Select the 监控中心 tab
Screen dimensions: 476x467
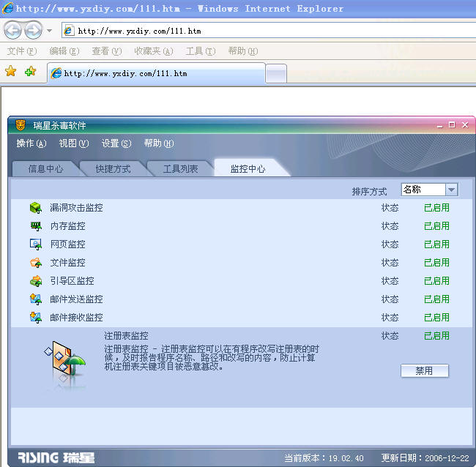click(248, 168)
